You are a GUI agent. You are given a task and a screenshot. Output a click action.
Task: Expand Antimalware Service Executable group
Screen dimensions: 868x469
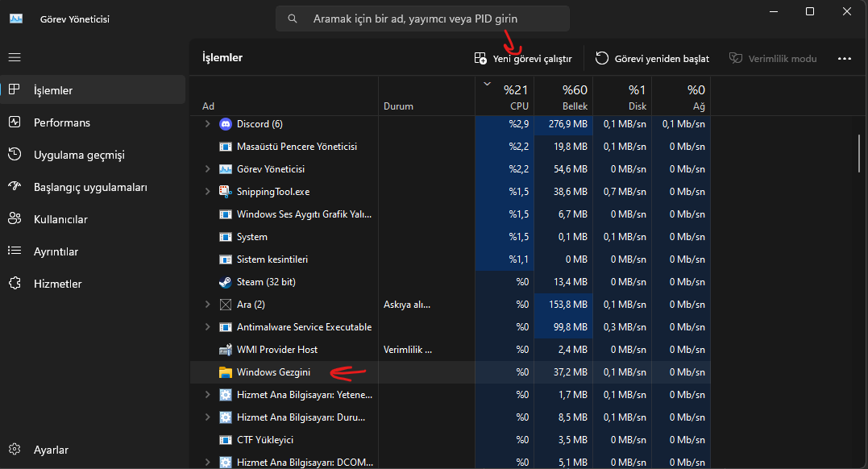(208, 327)
